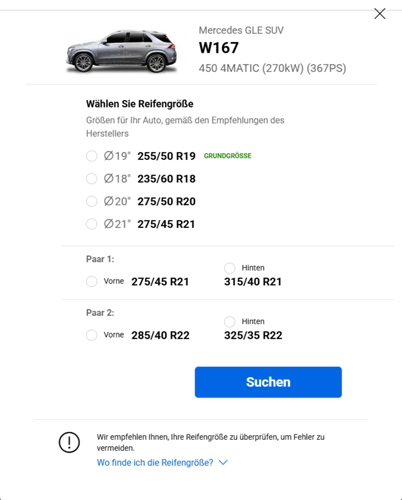Screen dimensions: 402x500
Task: Click the exclamation warning icon
Action: [69, 442]
